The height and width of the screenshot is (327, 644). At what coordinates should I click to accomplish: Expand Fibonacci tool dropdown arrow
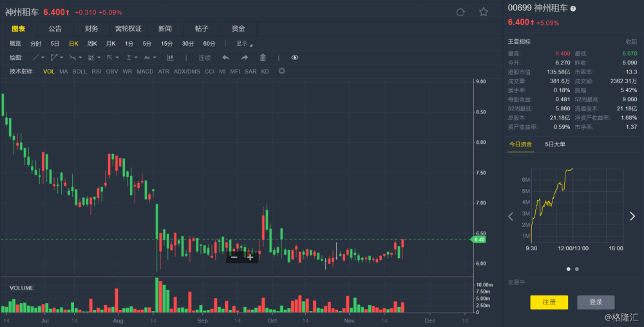pyautogui.click(x=99, y=57)
